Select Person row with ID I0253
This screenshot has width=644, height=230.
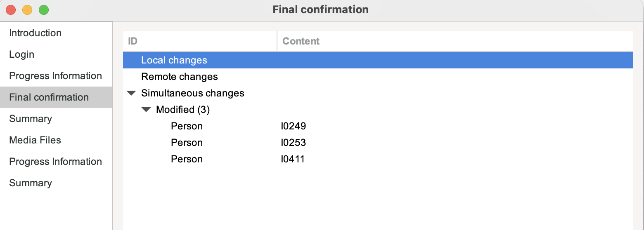(187, 143)
